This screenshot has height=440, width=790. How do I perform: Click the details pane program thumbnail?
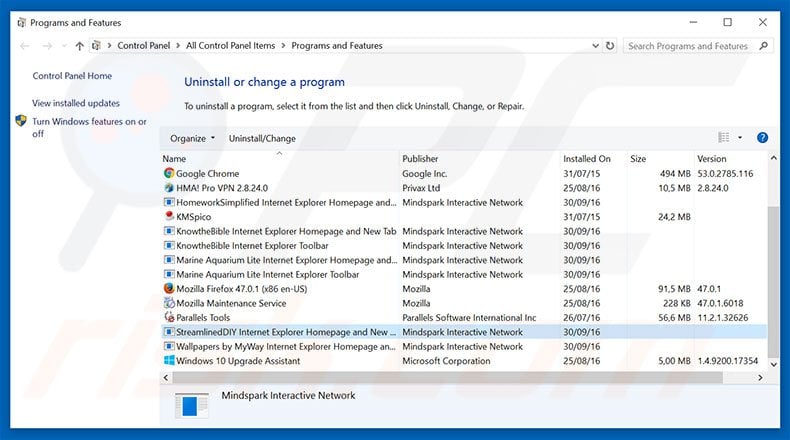(x=191, y=405)
